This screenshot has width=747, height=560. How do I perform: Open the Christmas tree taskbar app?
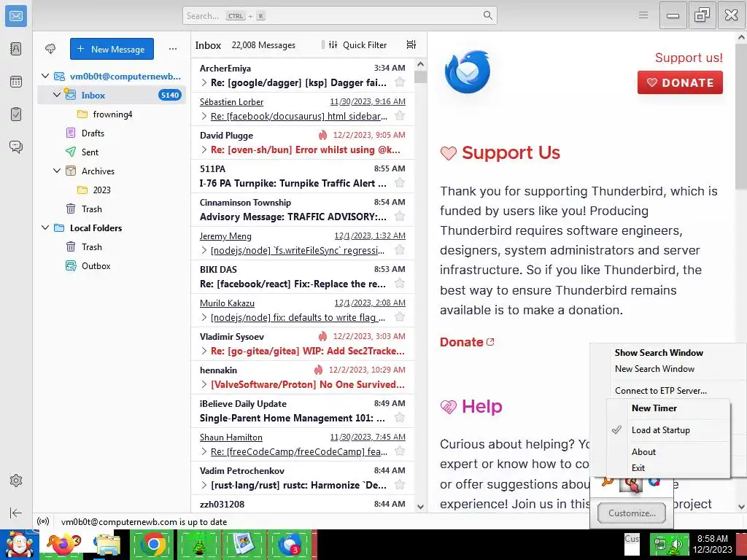(198, 544)
